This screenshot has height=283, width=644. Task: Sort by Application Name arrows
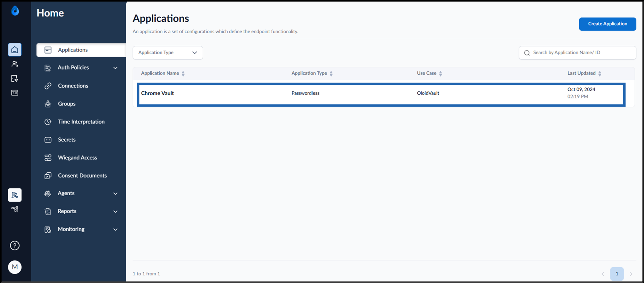(183, 73)
